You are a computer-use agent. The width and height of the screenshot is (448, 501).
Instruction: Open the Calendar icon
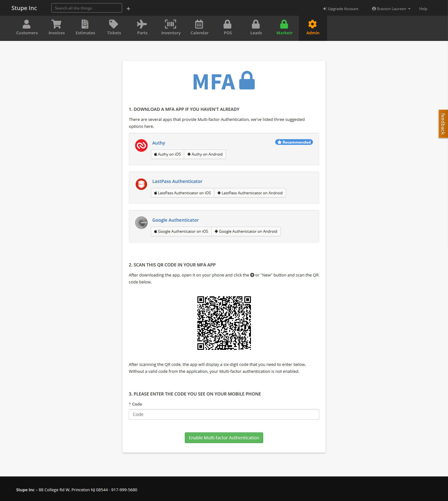click(x=199, y=24)
